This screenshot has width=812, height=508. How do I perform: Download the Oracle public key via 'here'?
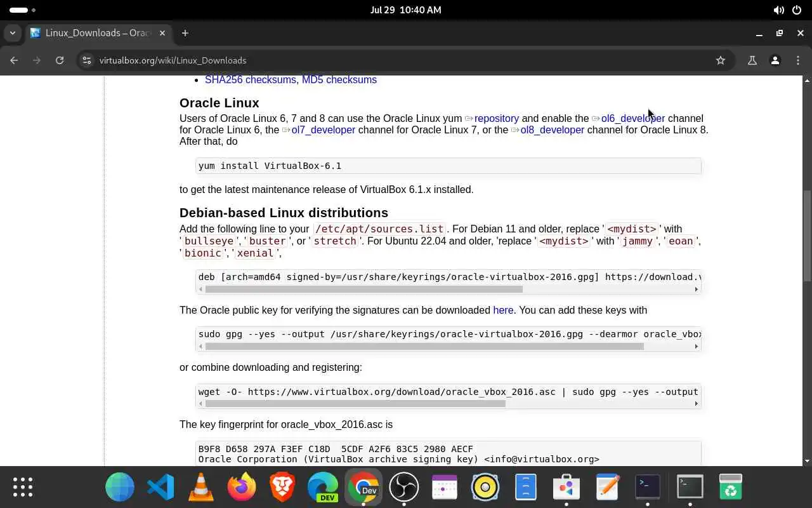(503, 311)
